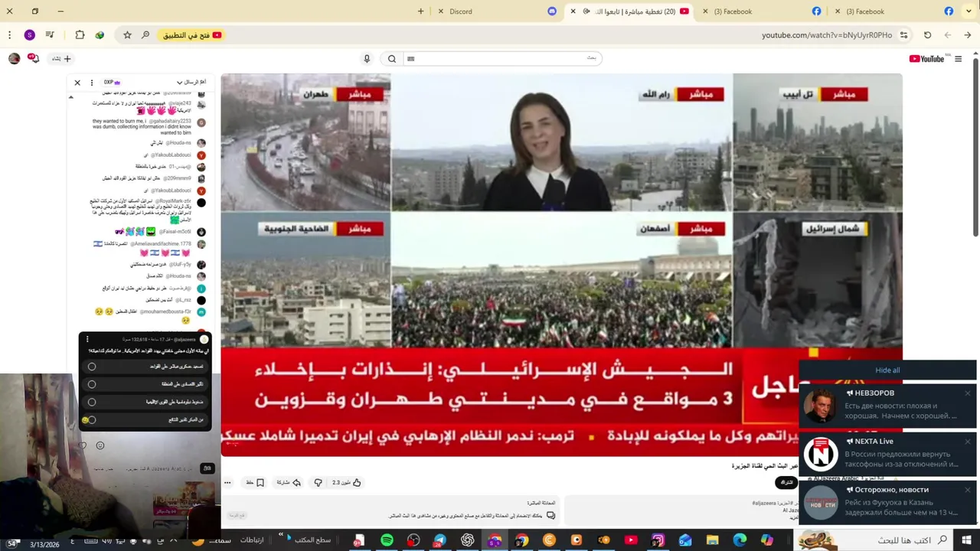
Task: Open Telegram from the taskbar
Action: [x=439, y=540]
